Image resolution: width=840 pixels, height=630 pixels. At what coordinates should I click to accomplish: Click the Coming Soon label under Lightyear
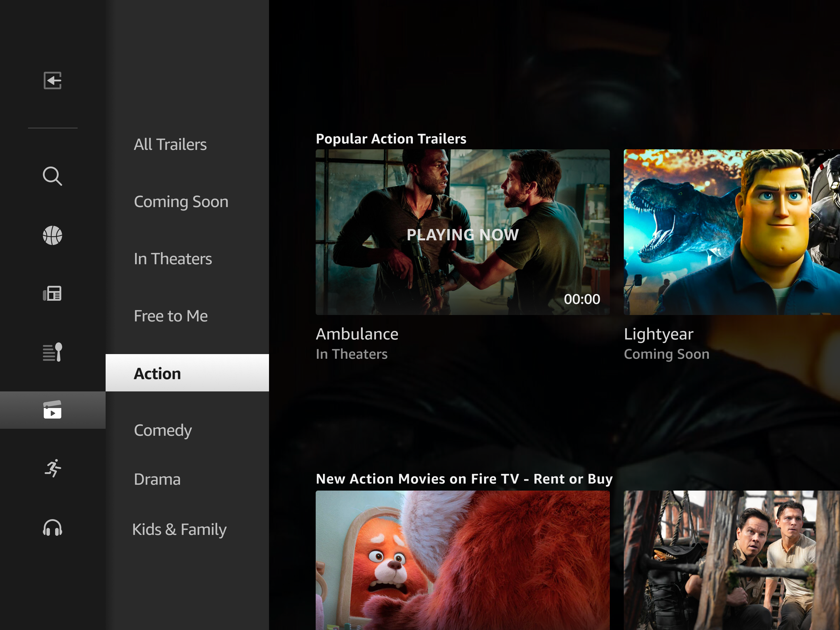click(x=666, y=354)
